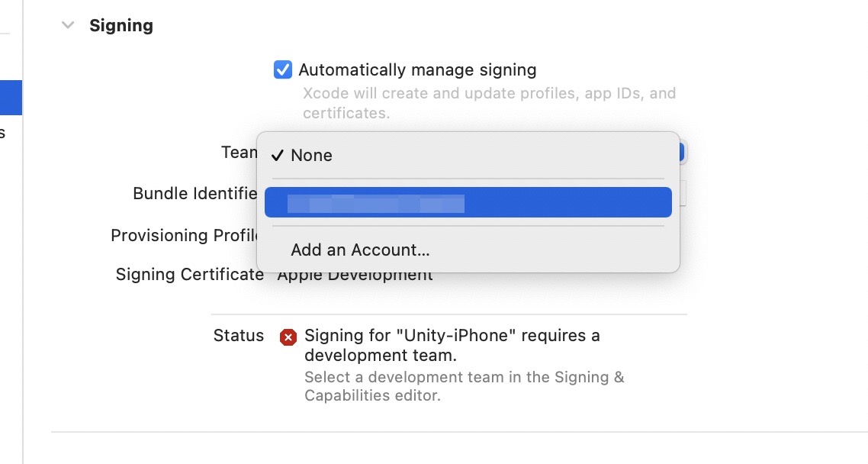The height and width of the screenshot is (464, 868).
Task: Click the Signing section header text
Action: point(121,25)
